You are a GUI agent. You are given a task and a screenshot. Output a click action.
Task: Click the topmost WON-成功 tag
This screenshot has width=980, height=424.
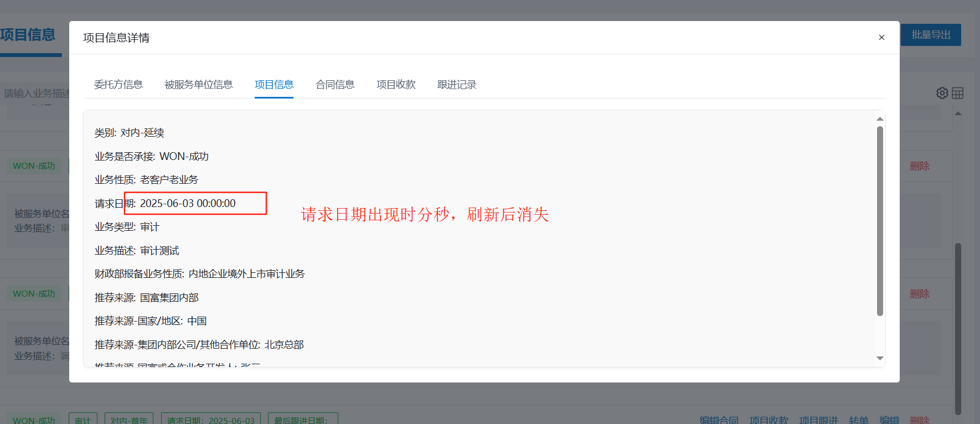pos(34,166)
